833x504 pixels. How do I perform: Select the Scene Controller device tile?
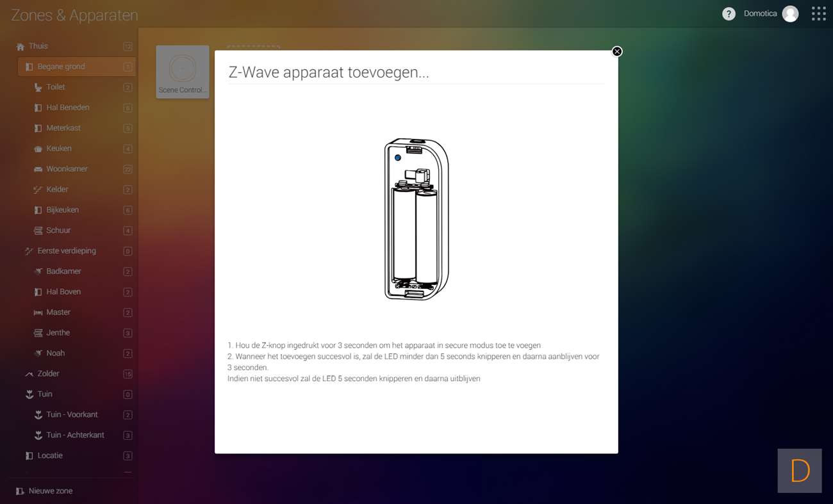coord(183,72)
